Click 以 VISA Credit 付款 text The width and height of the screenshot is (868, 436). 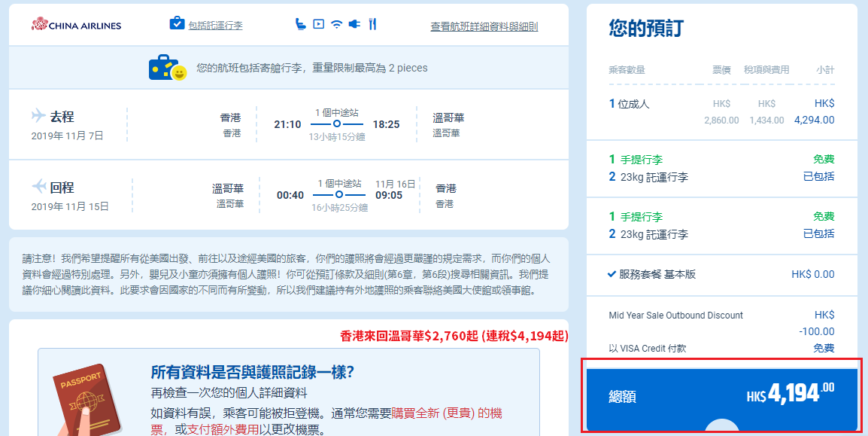tap(648, 349)
